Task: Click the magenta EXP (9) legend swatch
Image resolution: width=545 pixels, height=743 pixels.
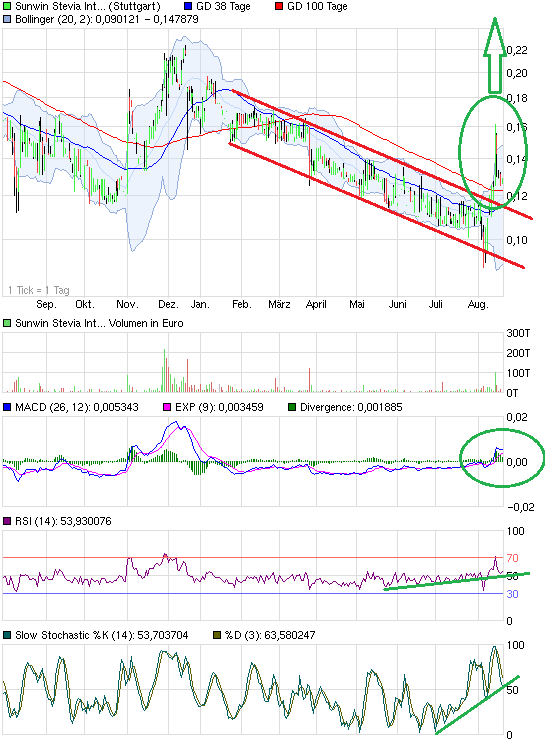Action: click(x=166, y=407)
